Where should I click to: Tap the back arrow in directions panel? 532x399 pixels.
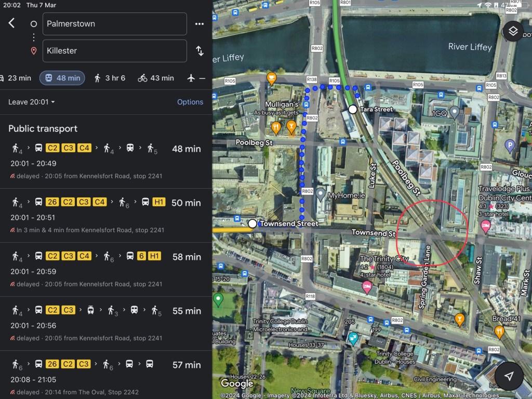(12, 23)
